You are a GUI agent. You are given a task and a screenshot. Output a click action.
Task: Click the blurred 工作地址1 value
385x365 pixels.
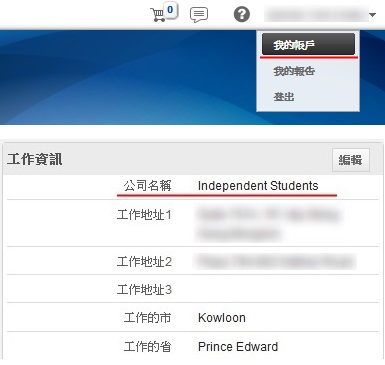pyautogui.click(x=268, y=224)
